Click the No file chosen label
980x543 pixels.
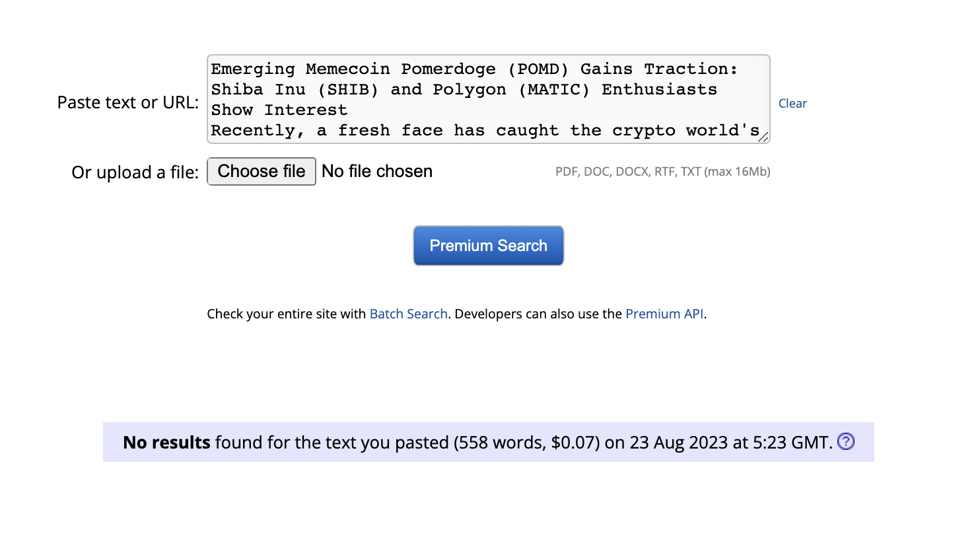pos(377,171)
